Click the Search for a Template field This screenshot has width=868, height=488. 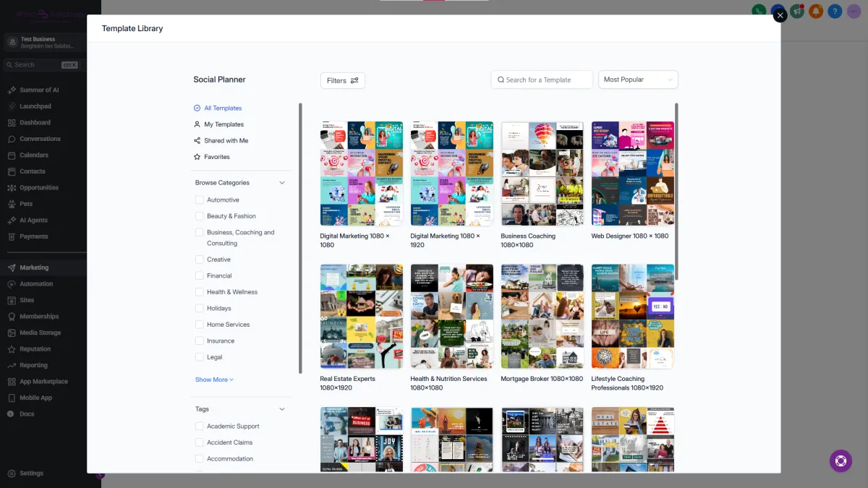(x=542, y=80)
